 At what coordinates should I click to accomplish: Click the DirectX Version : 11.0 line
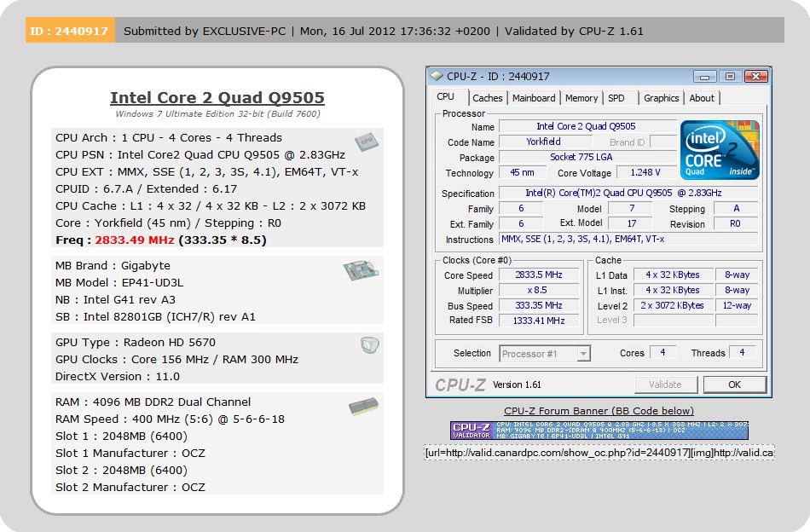pyautogui.click(x=118, y=376)
